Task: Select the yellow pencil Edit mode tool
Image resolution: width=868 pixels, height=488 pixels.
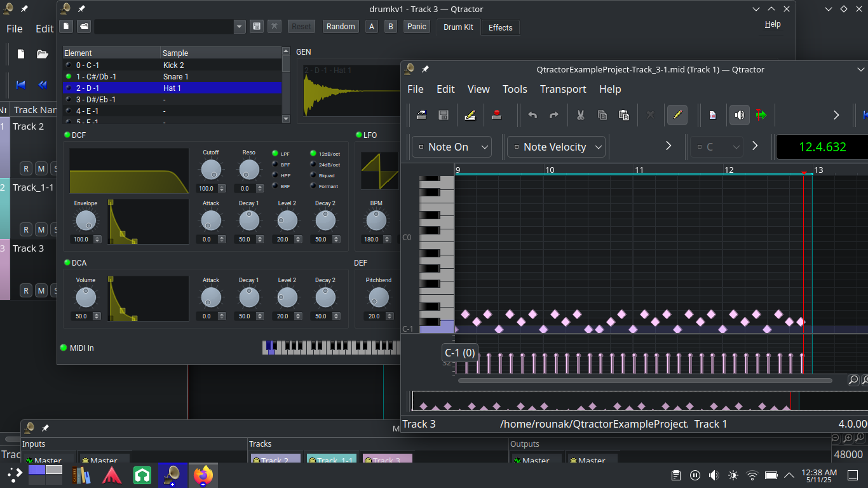Action: pos(677,115)
